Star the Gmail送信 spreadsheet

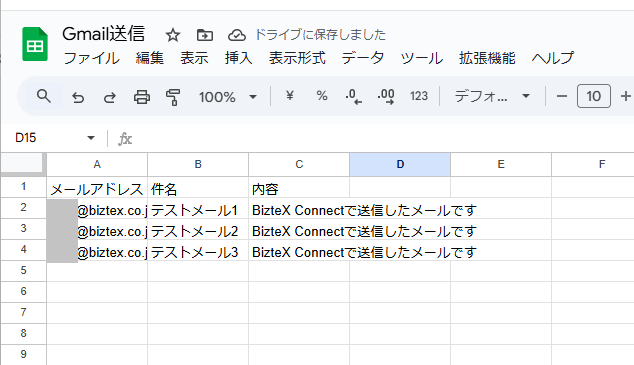173,35
